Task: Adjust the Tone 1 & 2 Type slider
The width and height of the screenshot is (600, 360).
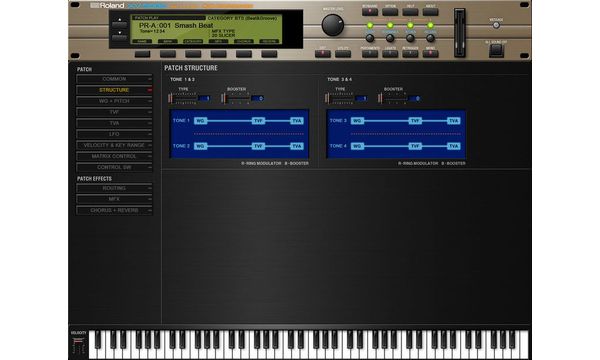Action: (x=183, y=98)
